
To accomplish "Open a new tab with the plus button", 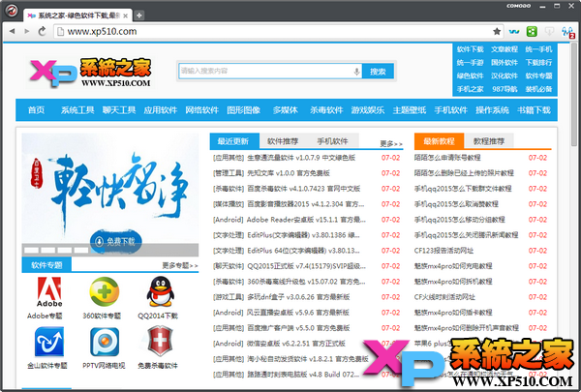I will coord(139,15).
